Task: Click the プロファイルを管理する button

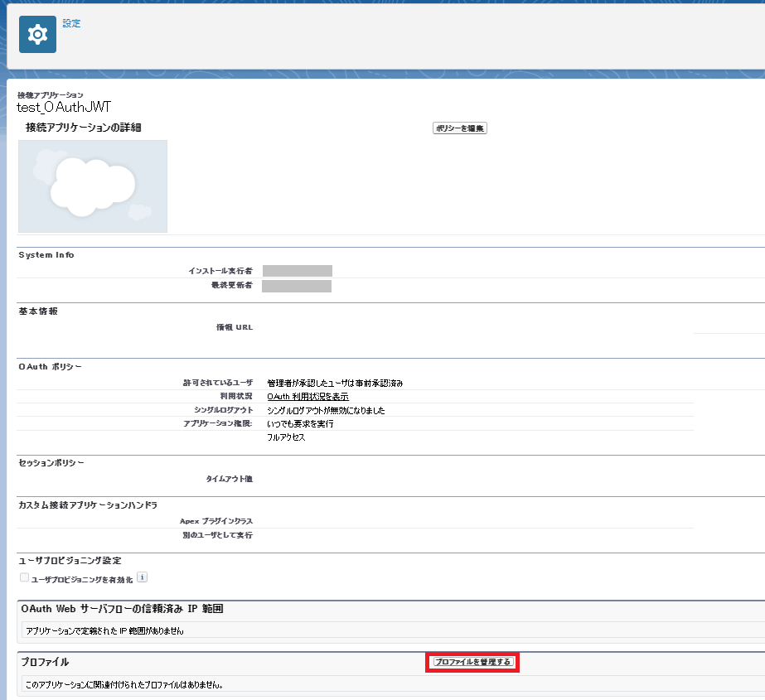Action: coord(472,662)
